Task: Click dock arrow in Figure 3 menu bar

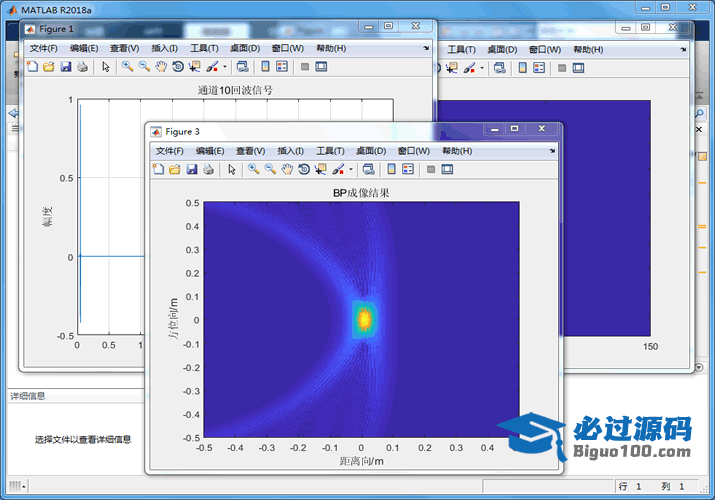Action: (x=552, y=151)
